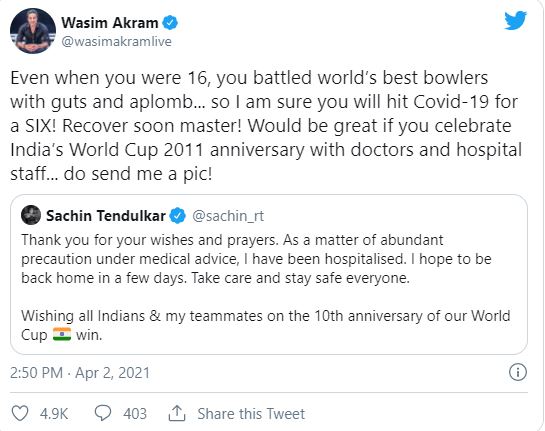This screenshot has height=431, width=545.
Task: Click Share this Tweet text
Action: (x=251, y=414)
